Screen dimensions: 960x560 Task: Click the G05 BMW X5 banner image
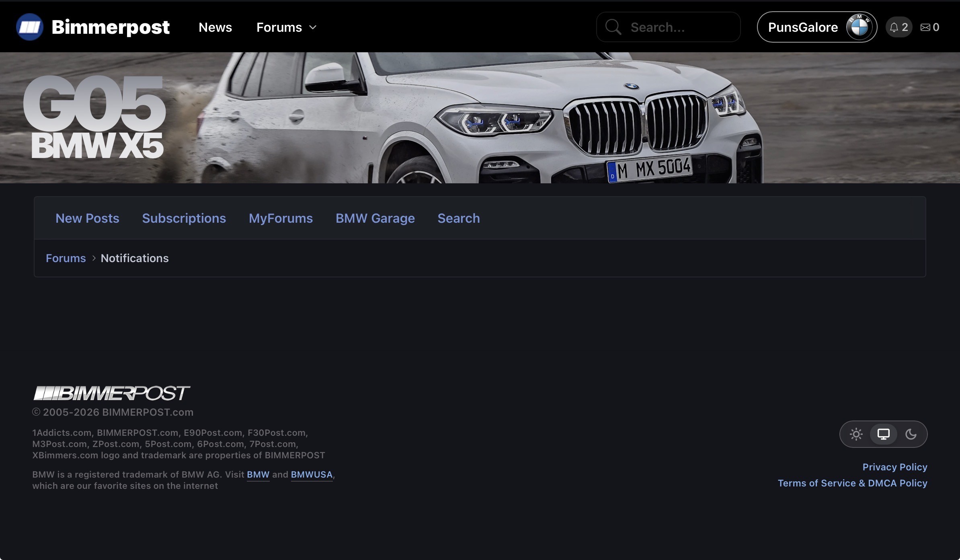[x=480, y=118]
